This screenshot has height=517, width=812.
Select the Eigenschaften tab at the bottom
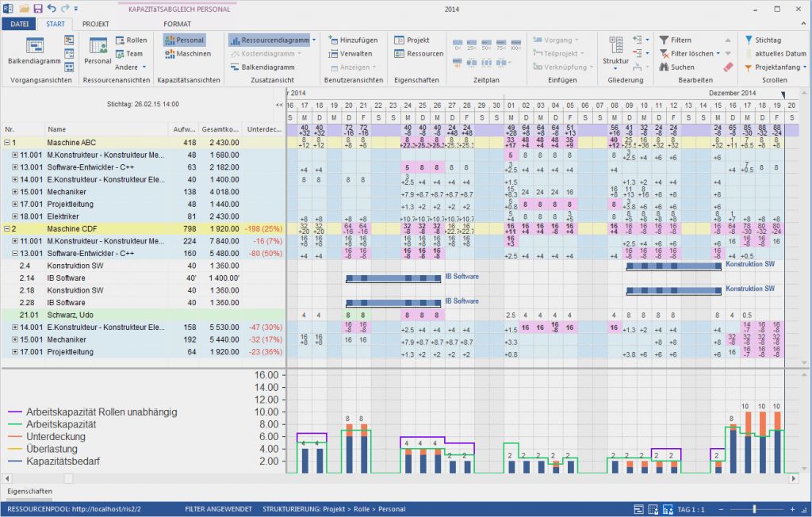29,491
